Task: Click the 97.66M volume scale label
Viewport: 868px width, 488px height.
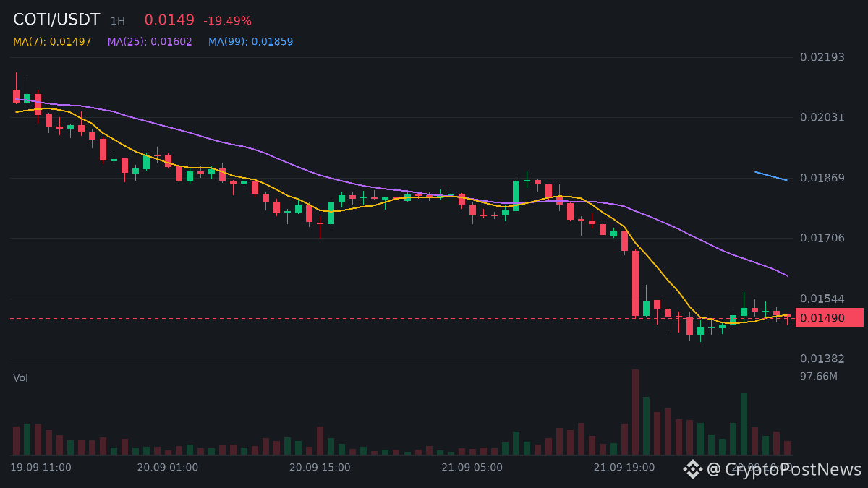Action: 819,377
